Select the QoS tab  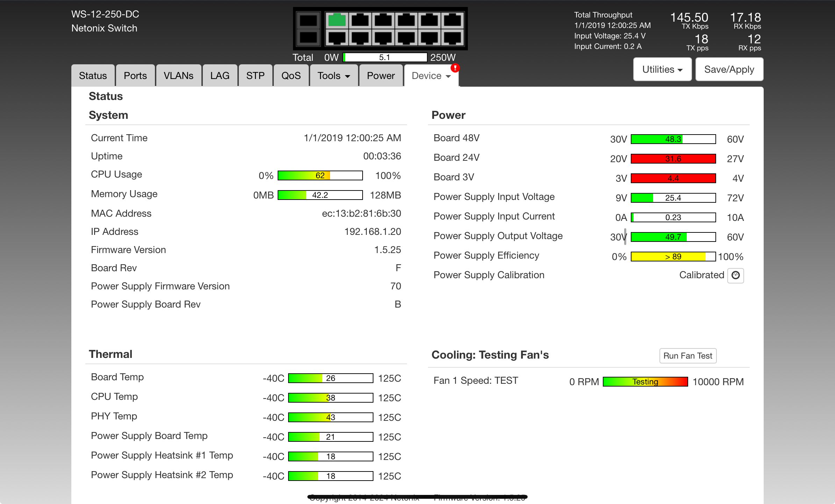(x=291, y=76)
